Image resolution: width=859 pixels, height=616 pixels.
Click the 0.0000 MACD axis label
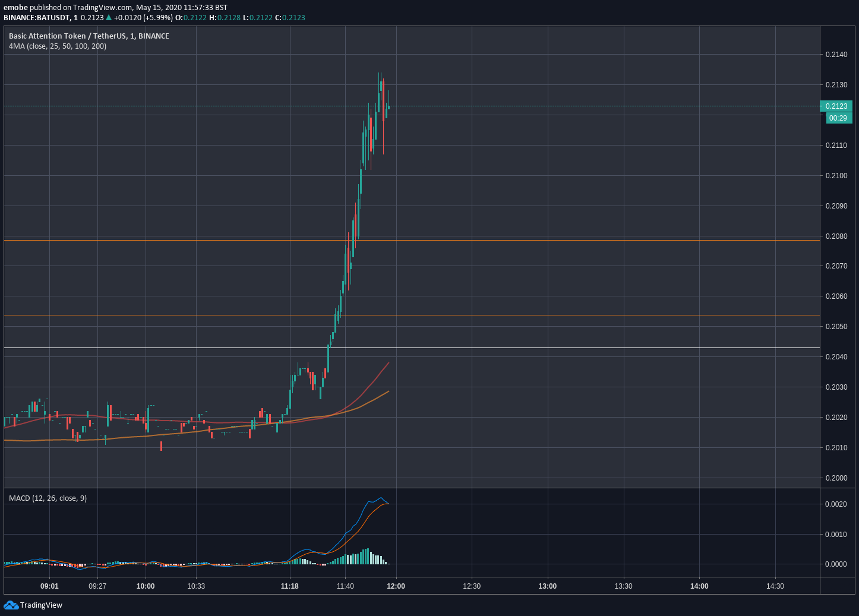click(836, 564)
